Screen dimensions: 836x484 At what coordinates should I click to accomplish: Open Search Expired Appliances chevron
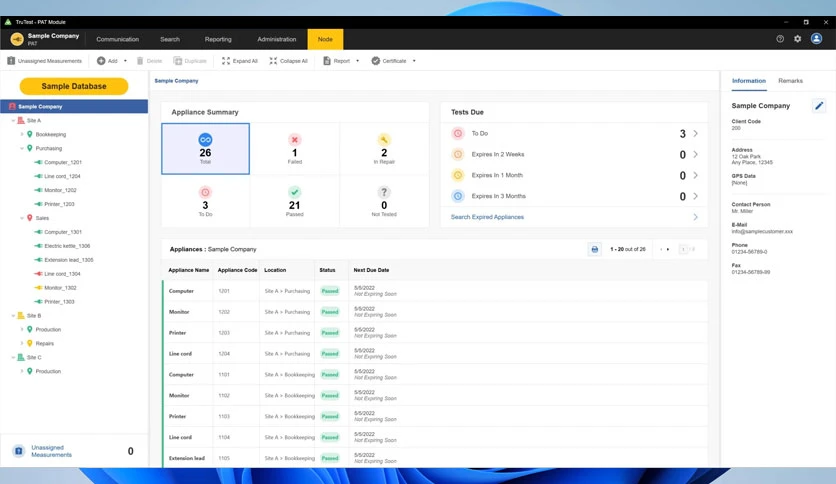(x=695, y=217)
